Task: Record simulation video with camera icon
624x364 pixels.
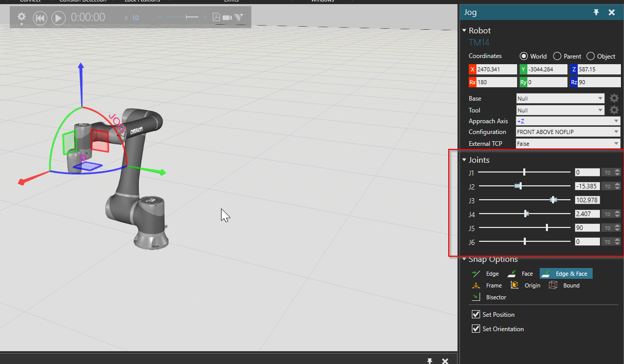Action: (x=227, y=17)
